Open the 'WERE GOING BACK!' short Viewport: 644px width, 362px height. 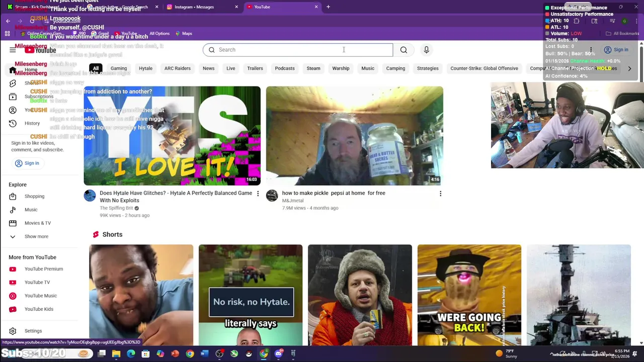tap(469, 295)
